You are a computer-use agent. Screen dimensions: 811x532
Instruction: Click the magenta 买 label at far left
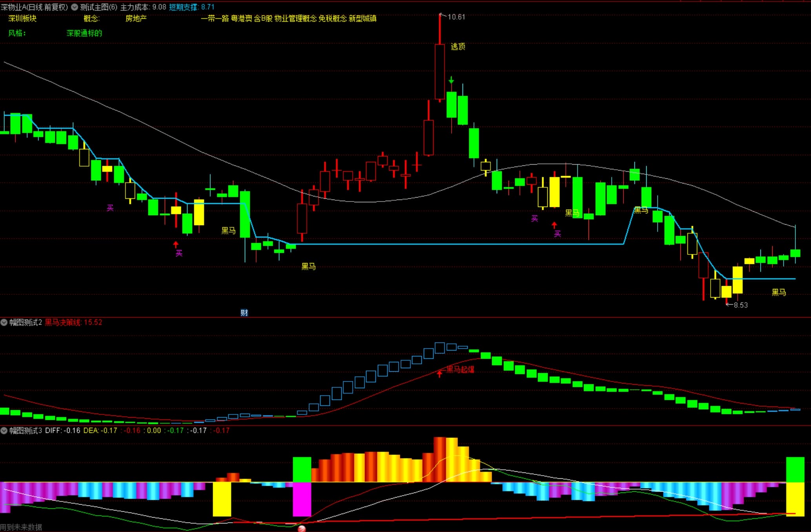tap(110, 208)
